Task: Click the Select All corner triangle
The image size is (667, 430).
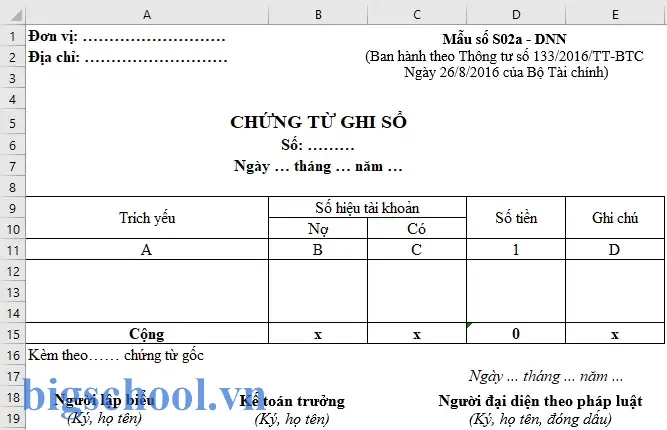Action: pyautogui.click(x=16, y=16)
